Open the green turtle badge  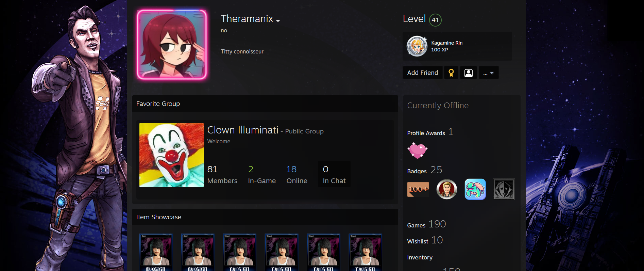[x=475, y=189]
